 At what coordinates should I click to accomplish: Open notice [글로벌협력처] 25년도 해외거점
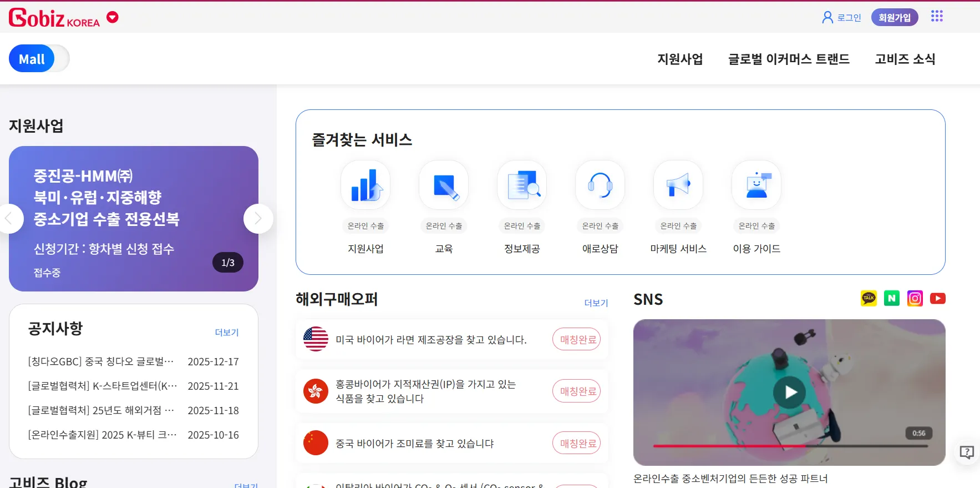click(x=101, y=410)
